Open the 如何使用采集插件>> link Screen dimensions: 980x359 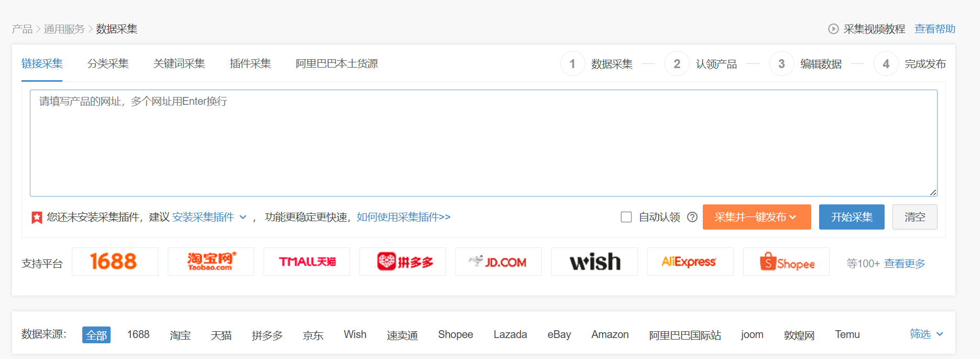pyautogui.click(x=404, y=217)
